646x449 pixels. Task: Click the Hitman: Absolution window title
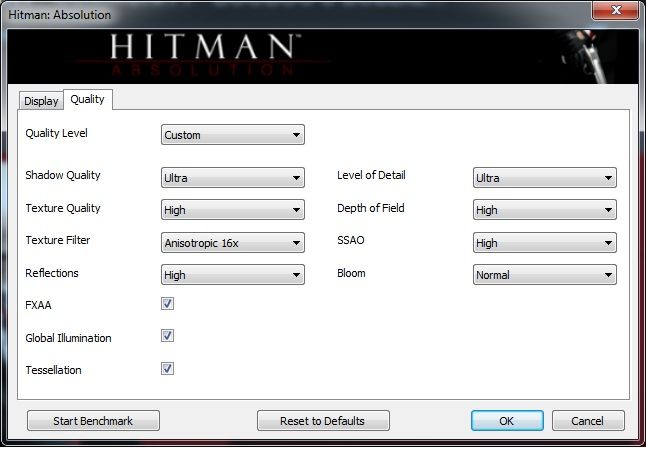pos(60,15)
